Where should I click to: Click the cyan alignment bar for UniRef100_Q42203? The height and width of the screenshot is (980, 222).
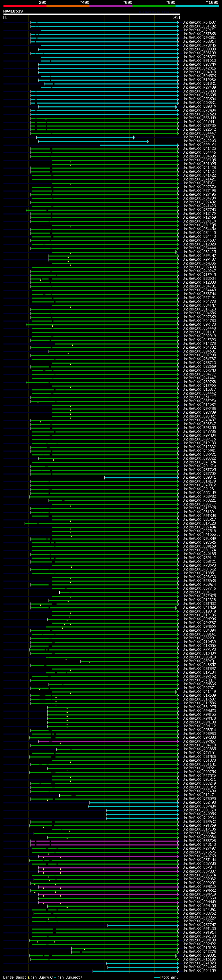(93, 141)
